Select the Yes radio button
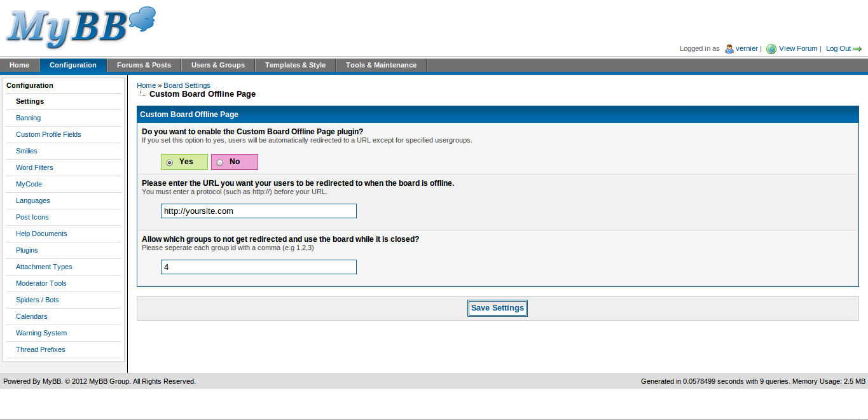The height and width of the screenshot is (420, 868). 170,162
